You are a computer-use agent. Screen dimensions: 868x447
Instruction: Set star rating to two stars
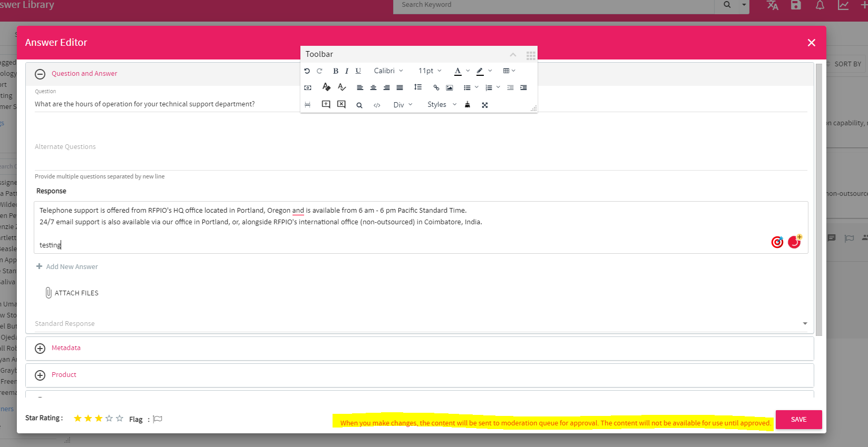click(88, 419)
